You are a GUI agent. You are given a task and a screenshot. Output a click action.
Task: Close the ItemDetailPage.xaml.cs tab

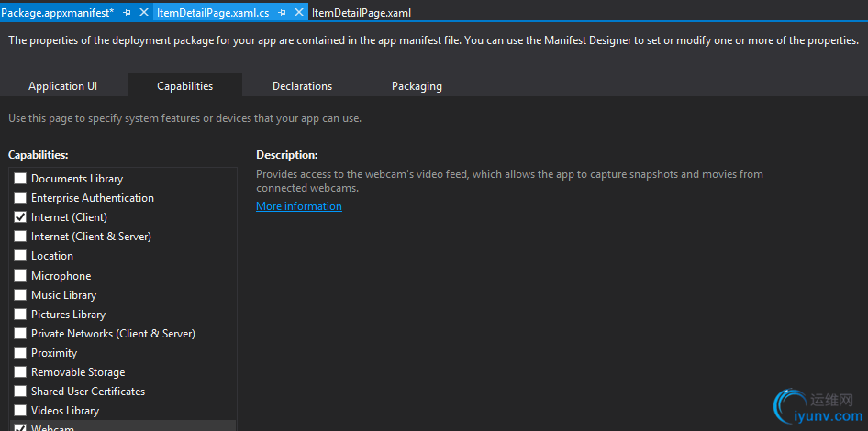[298, 12]
